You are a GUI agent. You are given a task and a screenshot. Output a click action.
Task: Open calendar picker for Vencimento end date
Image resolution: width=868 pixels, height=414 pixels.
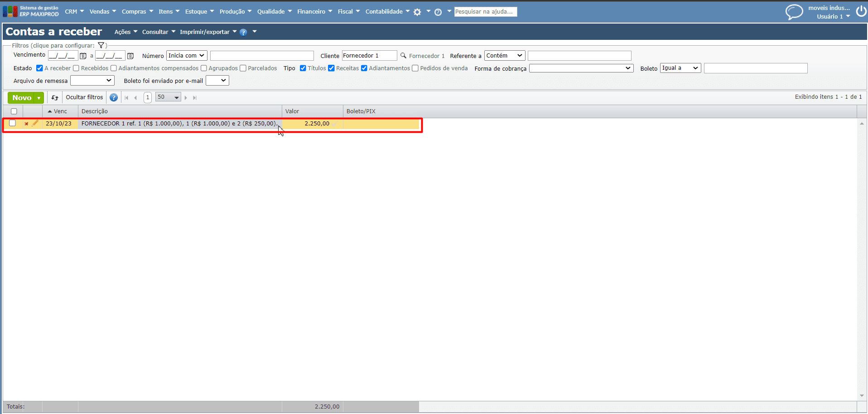tap(130, 56)
